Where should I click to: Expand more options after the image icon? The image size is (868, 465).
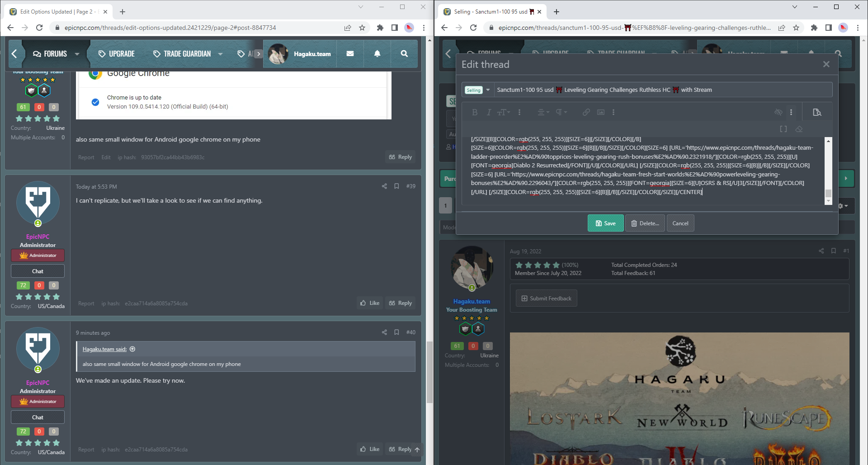pos(613,112)
